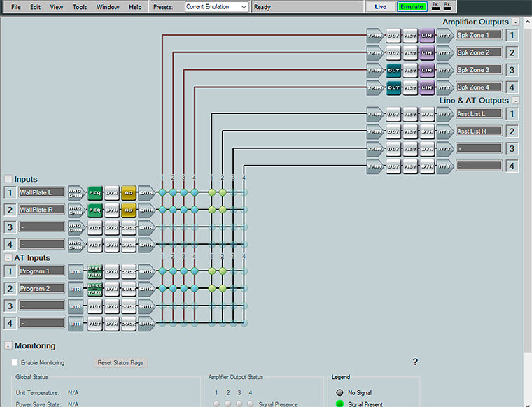
Task: Toggle WallPlate R to Asst List R crosspoint
Action: [223, 210]
